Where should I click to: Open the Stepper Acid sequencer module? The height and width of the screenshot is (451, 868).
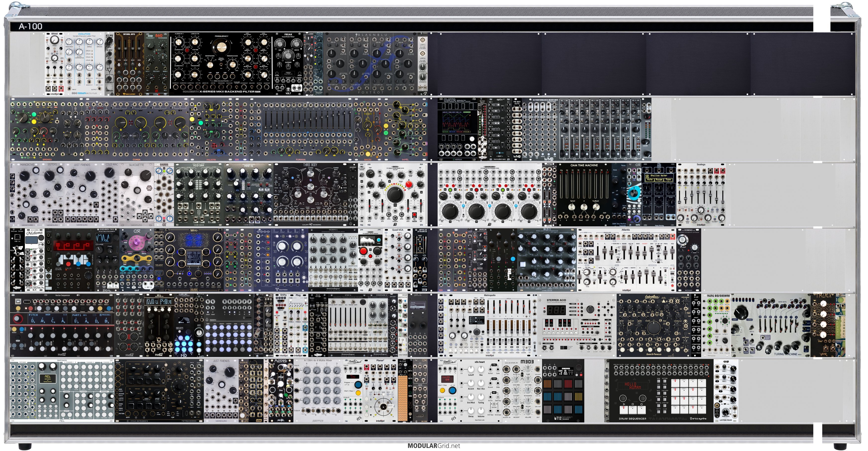pyautogui.click(x=577, y=325)
